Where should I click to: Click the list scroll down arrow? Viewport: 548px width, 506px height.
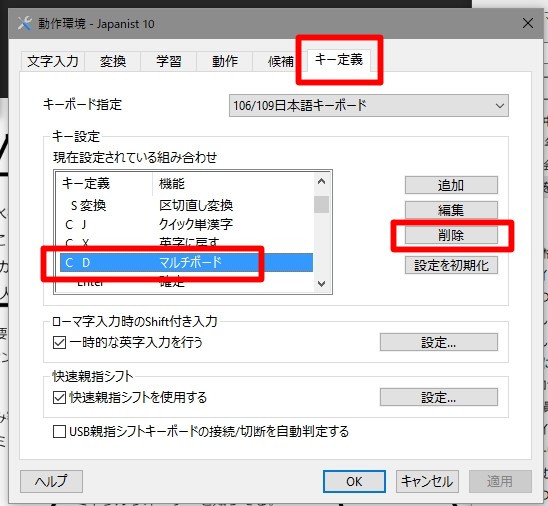tap(322, 283)
